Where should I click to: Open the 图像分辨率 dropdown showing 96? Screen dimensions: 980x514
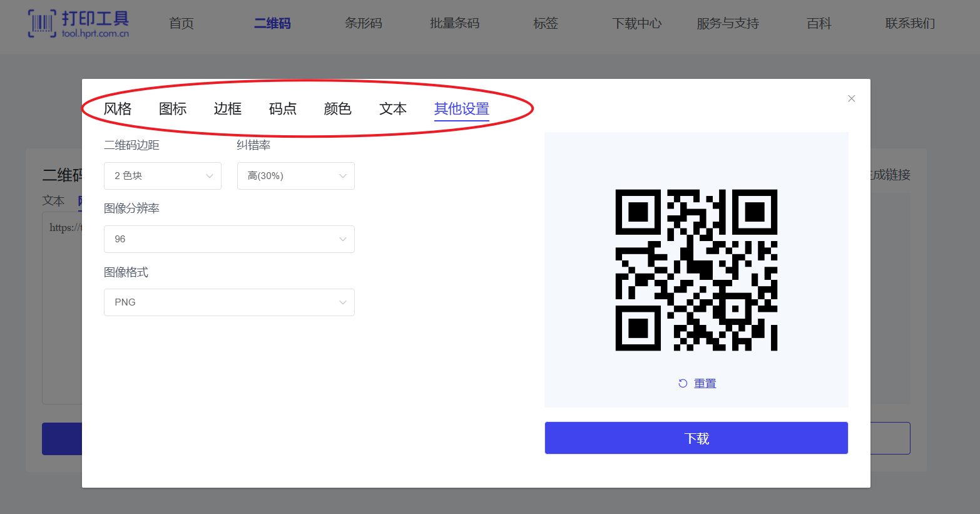(x=229, y=239)
